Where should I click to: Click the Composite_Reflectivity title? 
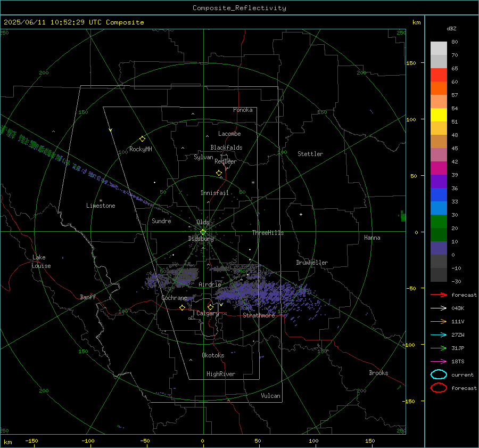coord(240,8)
